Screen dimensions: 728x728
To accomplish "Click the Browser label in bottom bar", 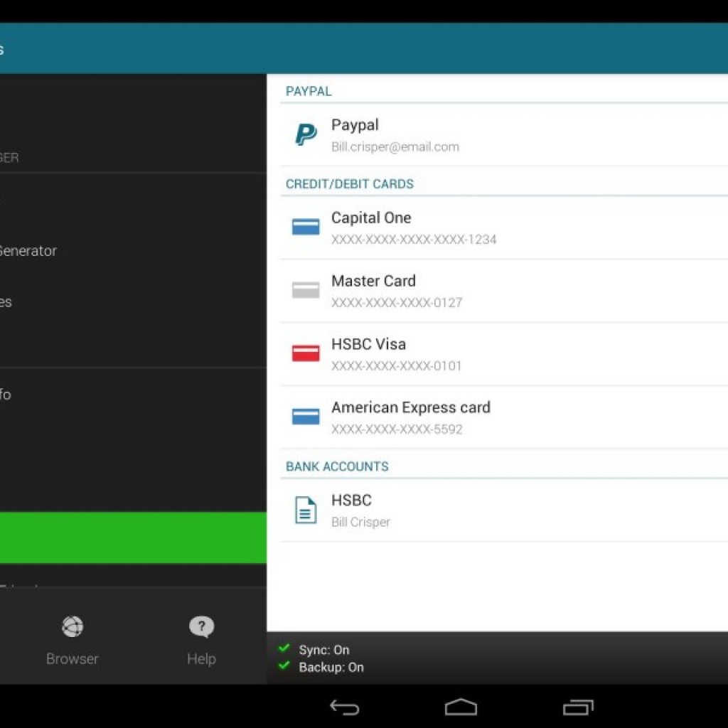I will [x=73, y=659].
